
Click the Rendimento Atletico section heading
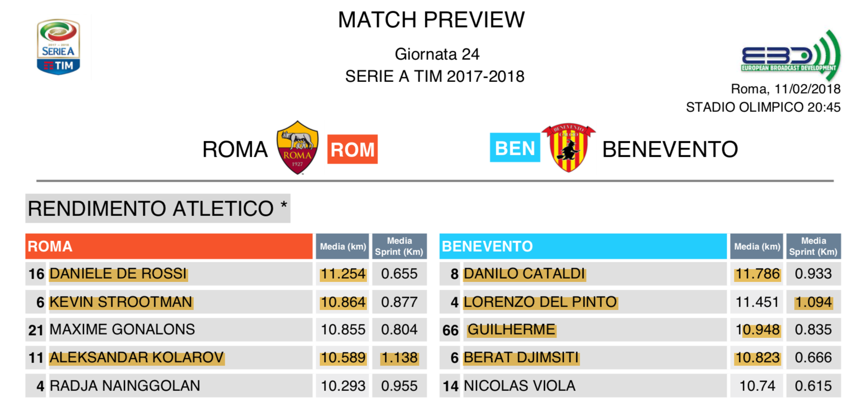(x=158, y=209)
